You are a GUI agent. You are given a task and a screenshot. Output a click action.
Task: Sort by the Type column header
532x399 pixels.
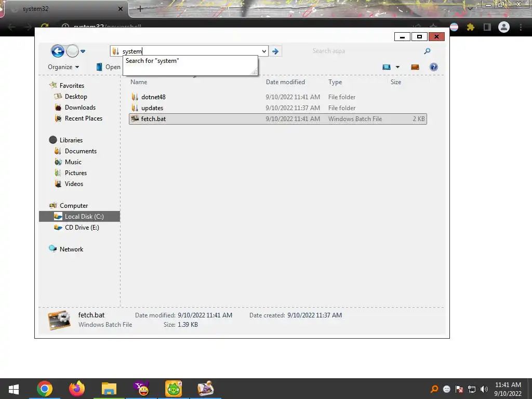335,82
